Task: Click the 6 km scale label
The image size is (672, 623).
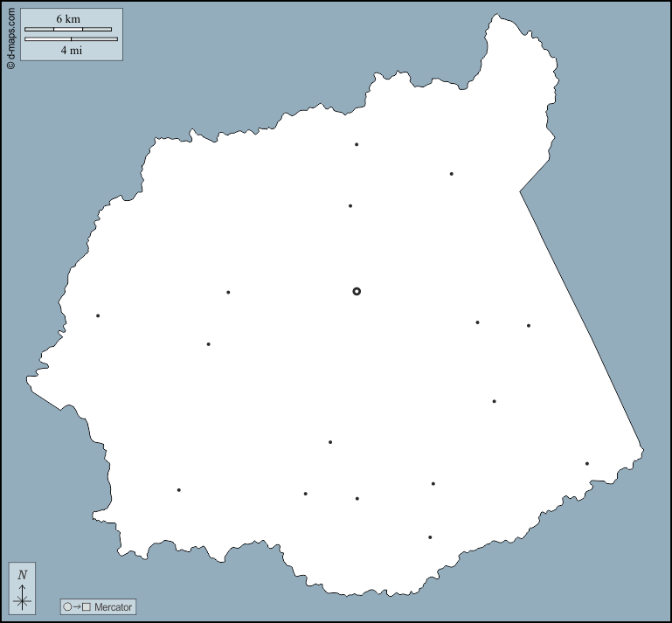Action: click(68, 18)
